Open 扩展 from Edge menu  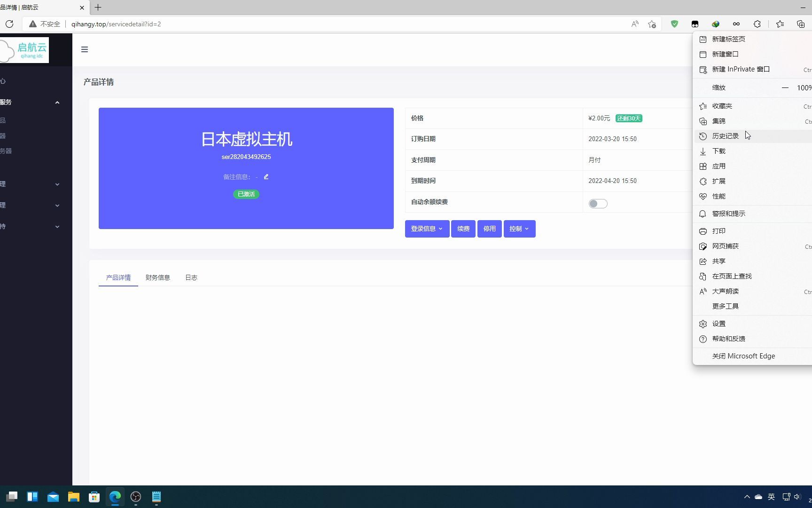[753, 181]
